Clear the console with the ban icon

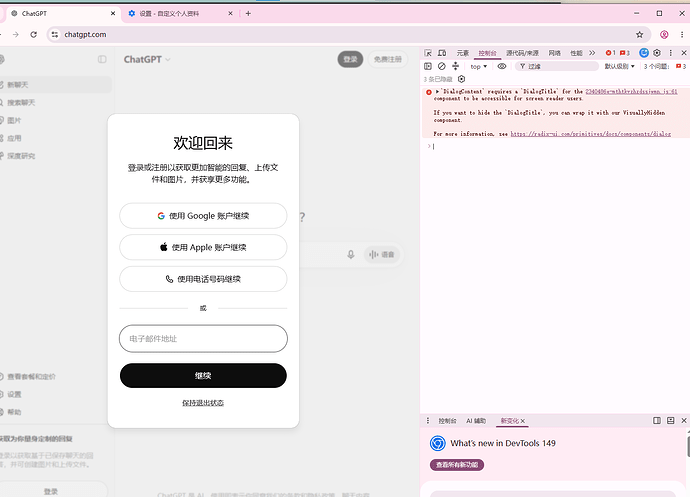pos(441,66)
